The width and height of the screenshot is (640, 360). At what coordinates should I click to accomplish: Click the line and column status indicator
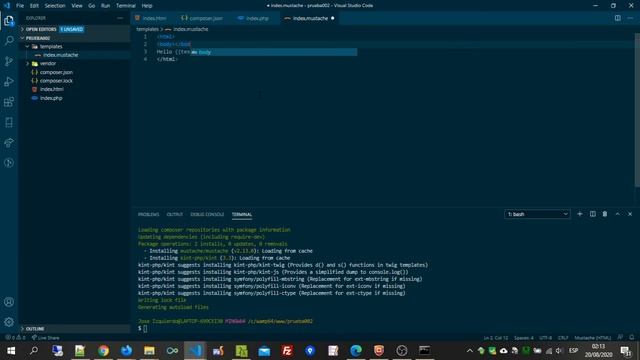496,338
